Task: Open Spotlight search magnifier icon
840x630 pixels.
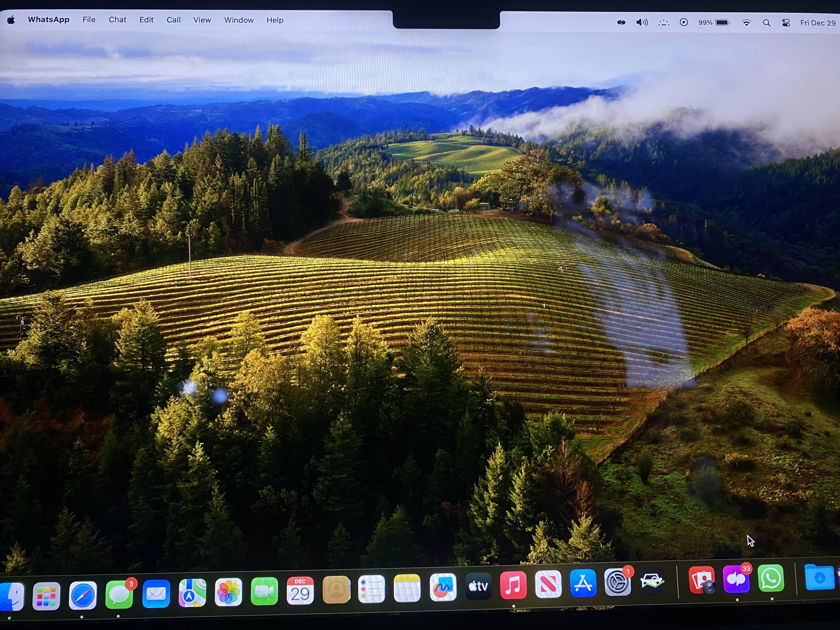Action: [766, 23]
